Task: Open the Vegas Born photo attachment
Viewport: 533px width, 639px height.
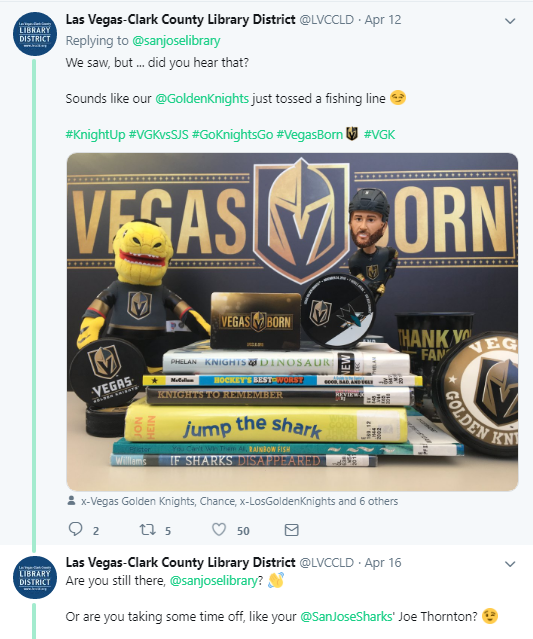Action: 292,322
